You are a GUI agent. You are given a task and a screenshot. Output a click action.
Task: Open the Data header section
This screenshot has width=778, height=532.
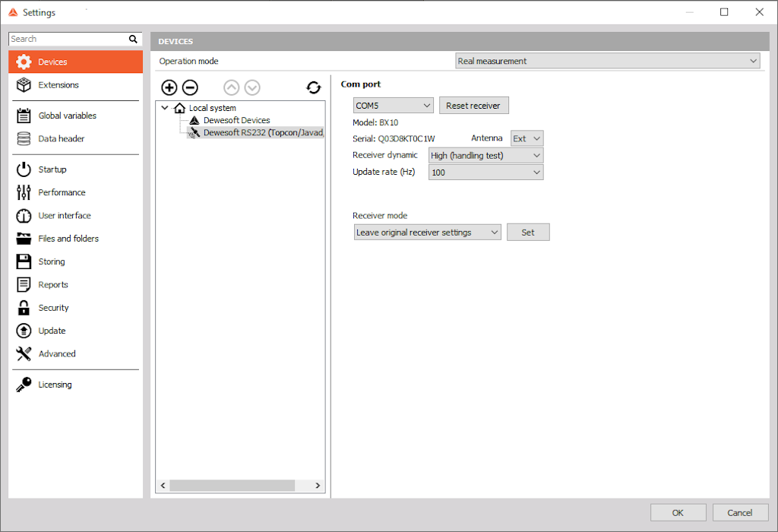75,138
